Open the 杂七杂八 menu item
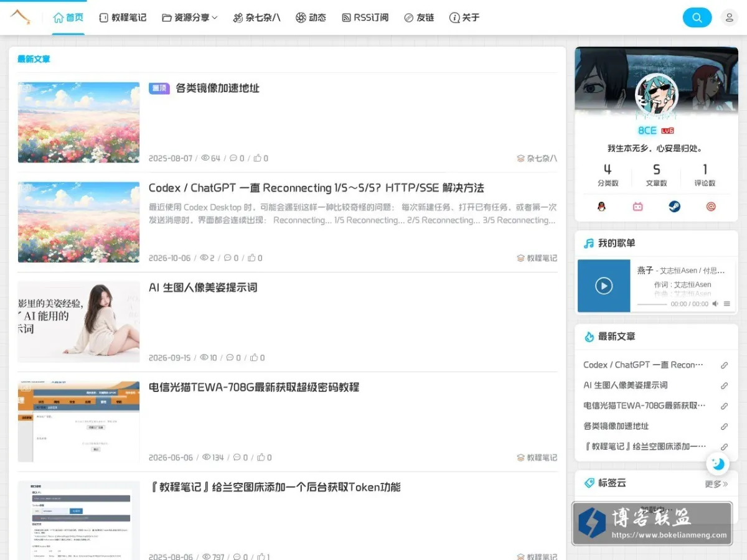 tap(256, 17)
